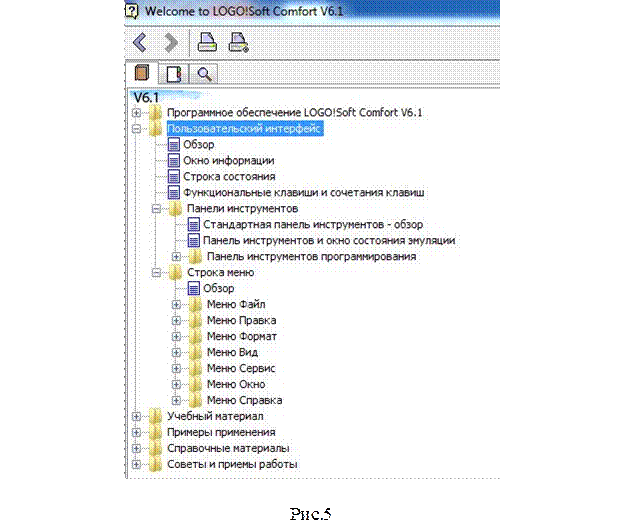Select Программное обеспечение LOGO!Soft Comfort V6.1 topic
The image size is (624, 529).
(x=294, y=113)
